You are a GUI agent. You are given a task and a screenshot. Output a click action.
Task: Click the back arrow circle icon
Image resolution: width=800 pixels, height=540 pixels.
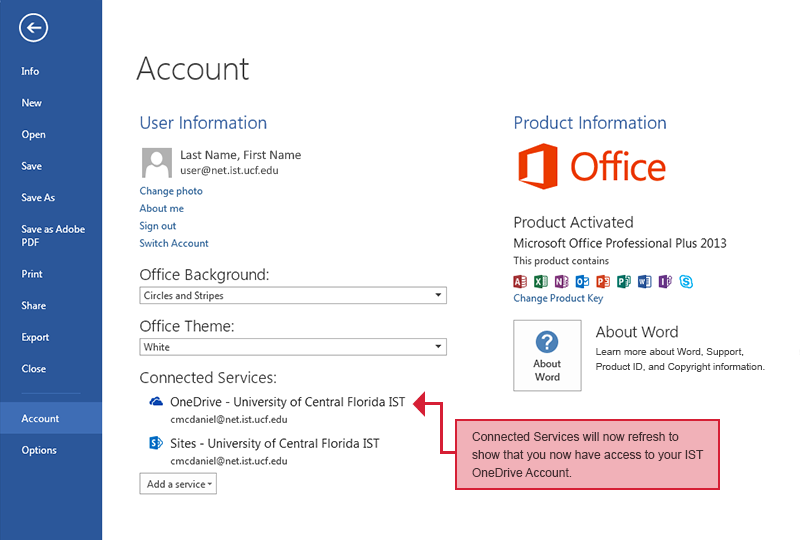click(x=34, y=28)
